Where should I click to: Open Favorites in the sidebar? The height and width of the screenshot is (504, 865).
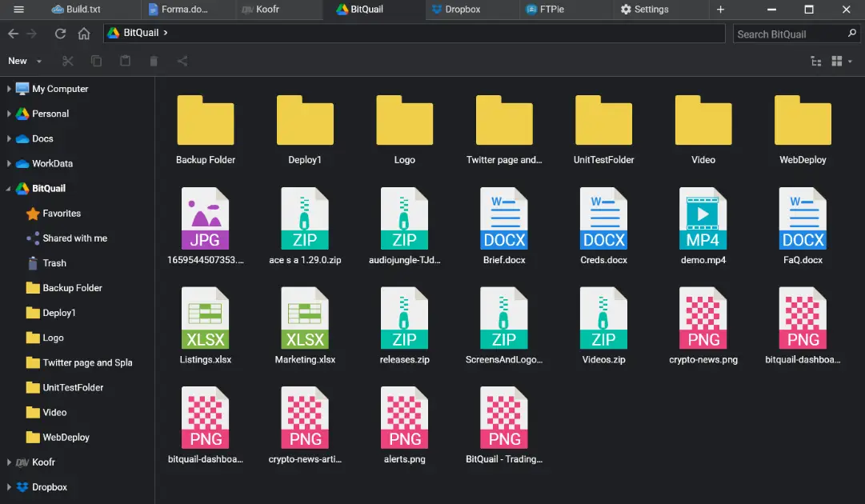pyautogui.click(x=62, y=214)
